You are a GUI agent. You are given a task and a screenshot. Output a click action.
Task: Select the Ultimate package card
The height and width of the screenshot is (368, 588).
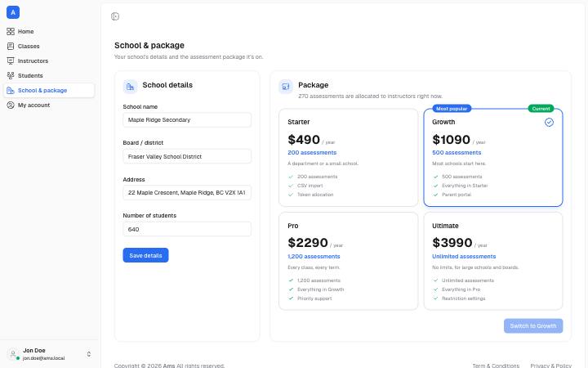(493, 262)
